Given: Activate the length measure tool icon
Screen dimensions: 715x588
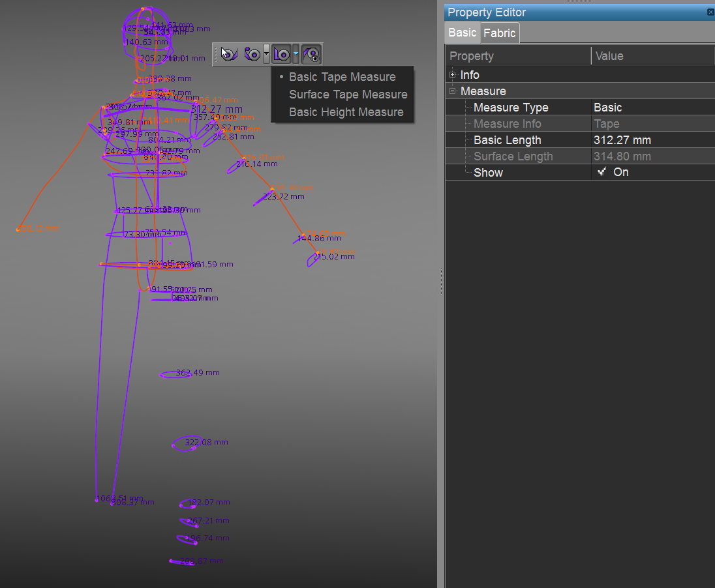Looking at the screenshot, I should click(x=281, y=54).
